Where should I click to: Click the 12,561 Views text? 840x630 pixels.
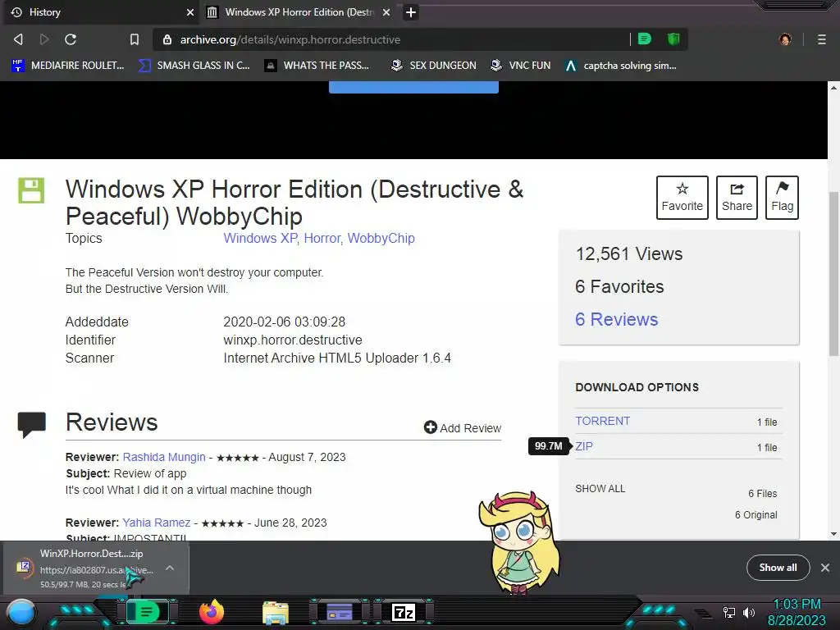[x=629, y=254]
